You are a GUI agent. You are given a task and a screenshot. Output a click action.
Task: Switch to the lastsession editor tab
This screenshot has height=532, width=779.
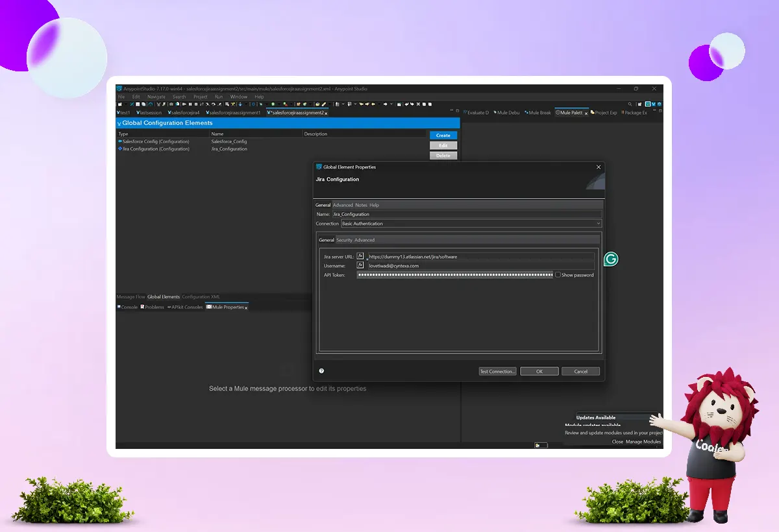[149, 113]
